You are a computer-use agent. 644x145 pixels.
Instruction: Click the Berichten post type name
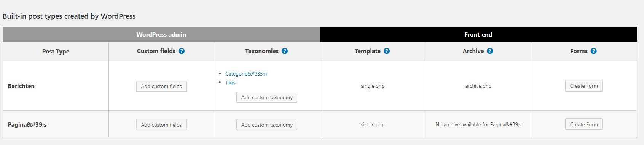coord(21,86)
